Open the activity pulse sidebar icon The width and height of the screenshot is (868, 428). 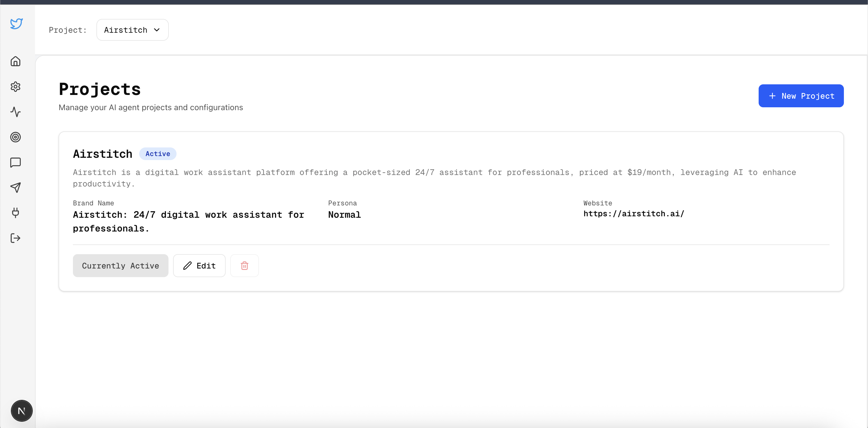coord(15,112)
